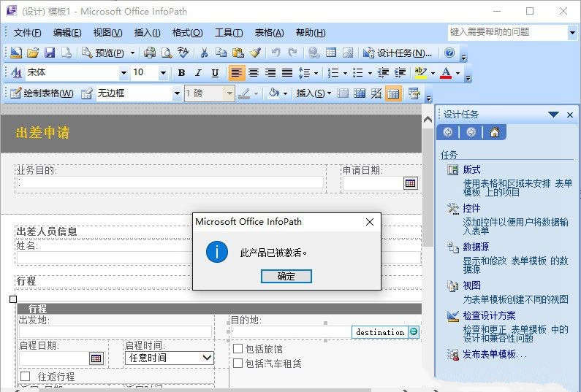Click the shading paint bucket color
The width and height of the screenshot is (581, 392).
tap(274, 93)
